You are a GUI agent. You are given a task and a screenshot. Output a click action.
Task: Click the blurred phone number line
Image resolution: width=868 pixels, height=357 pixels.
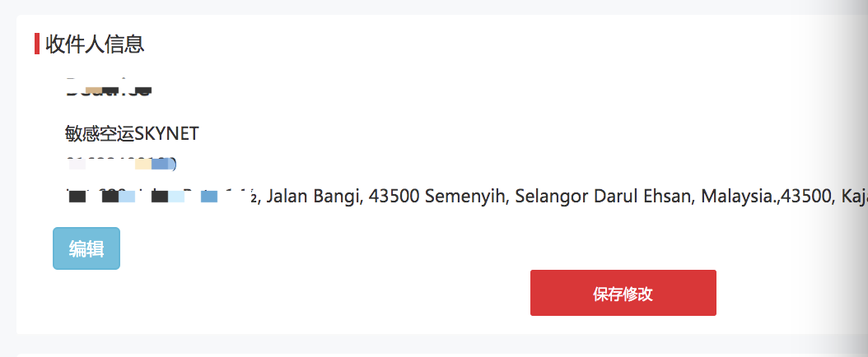point(120,163)
